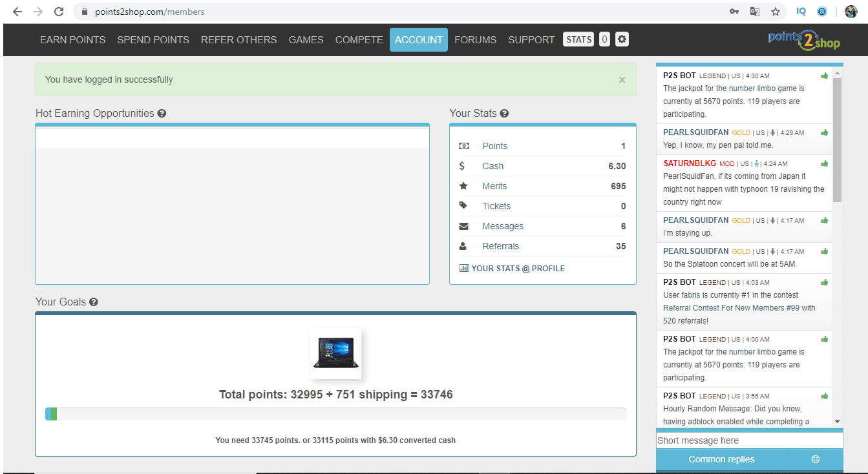Click the Cash dollar sign icon
This screenshot has height=474, width=868.
tap(461, 166)
